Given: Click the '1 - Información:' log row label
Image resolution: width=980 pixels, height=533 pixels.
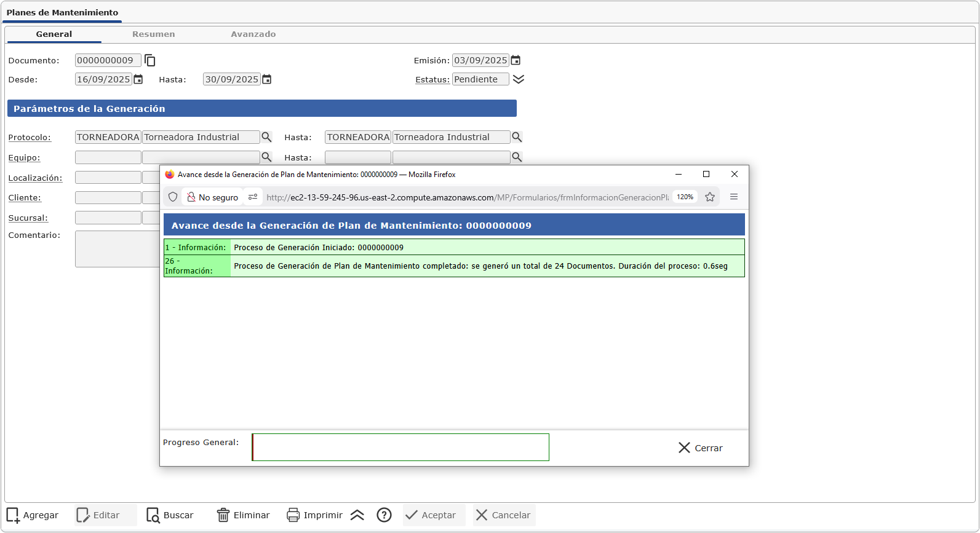Looking at the screenshot, I should (196, 248).
